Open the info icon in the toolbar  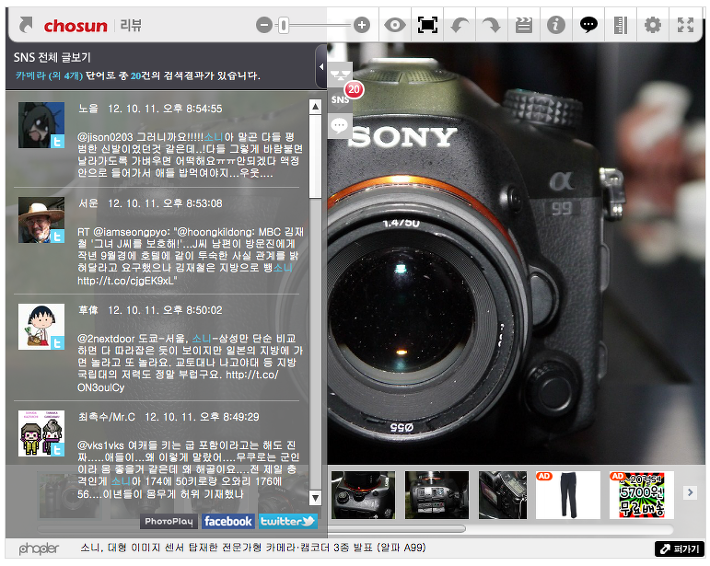[x=556, y=25]
